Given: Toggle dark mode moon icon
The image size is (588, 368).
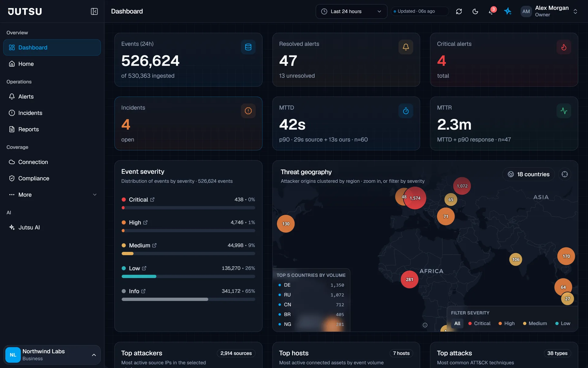Looking at the screenshot, I should pyautogui.click(x=475, y=11).
